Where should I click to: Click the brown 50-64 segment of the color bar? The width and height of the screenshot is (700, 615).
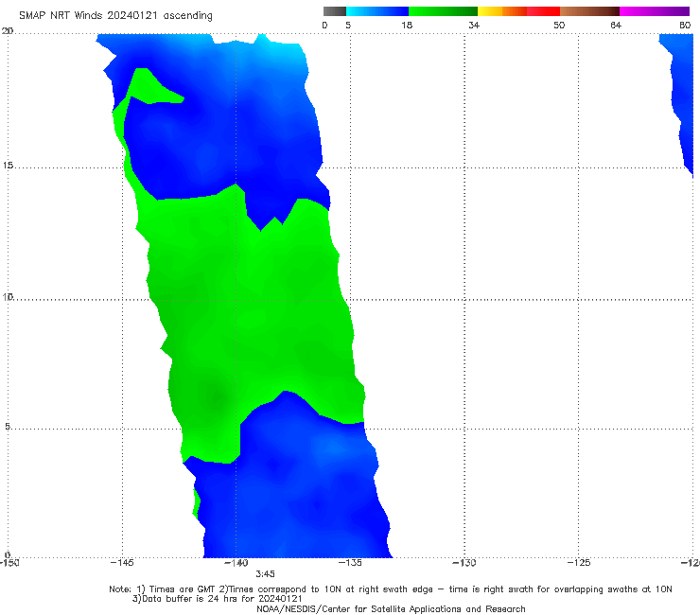(x=589, y=11)
